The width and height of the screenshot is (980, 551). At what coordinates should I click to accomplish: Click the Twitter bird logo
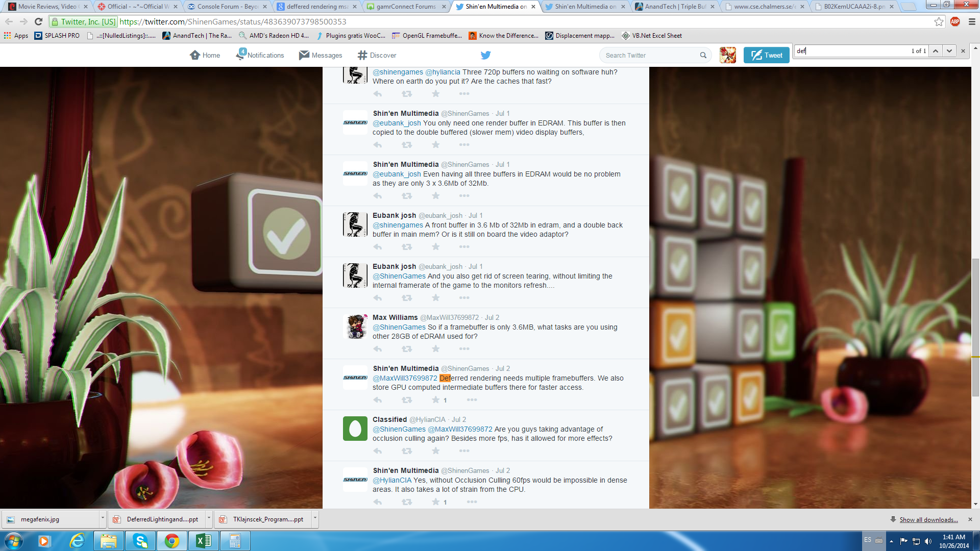[485, 55]
